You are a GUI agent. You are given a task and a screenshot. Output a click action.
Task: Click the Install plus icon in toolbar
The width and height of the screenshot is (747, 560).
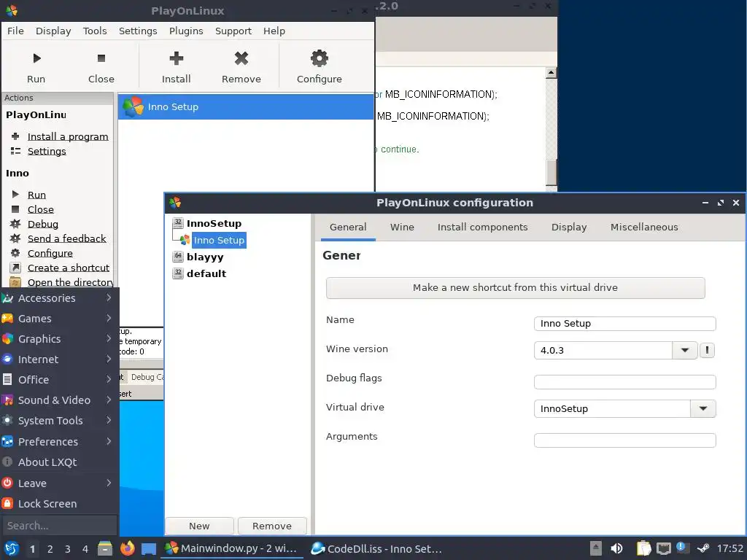[x=177, y=58]
